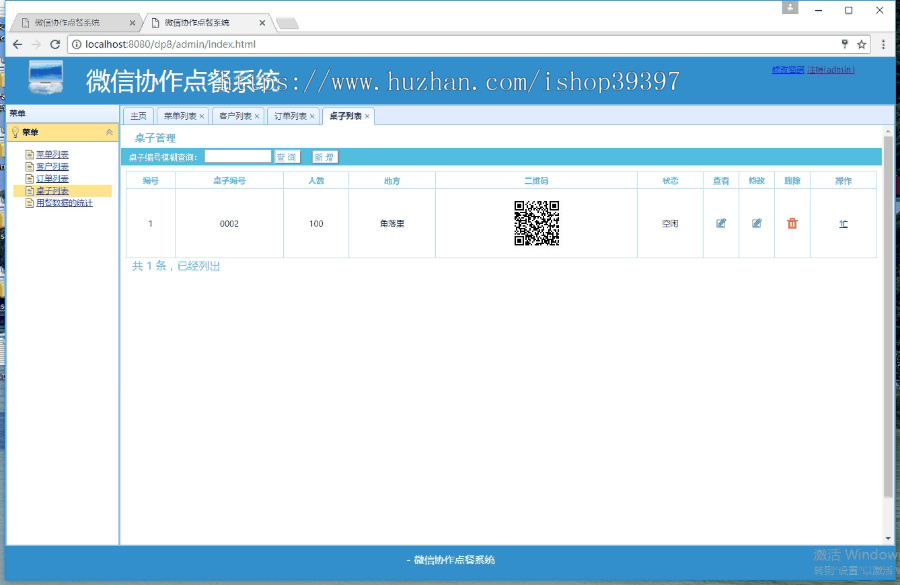This screenshot has height=585, width=900.
Task: Click the people count cell 100
Action: 316,224
